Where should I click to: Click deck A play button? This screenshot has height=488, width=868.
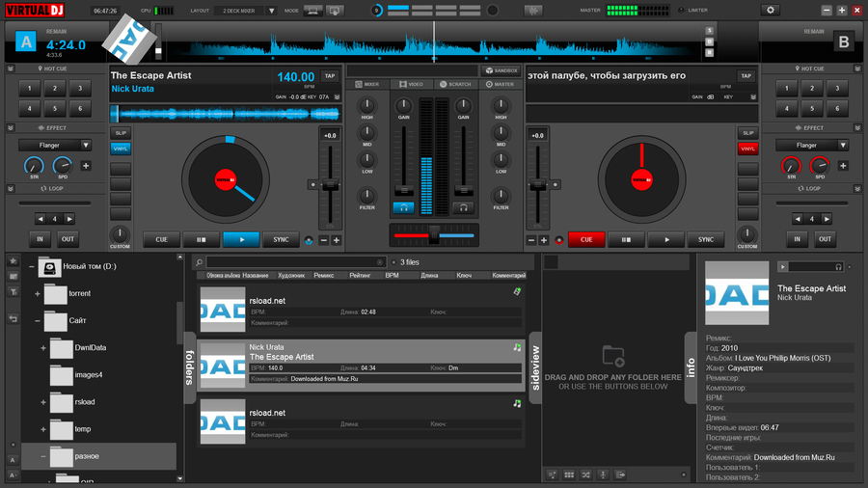click(x=241, y=239)
